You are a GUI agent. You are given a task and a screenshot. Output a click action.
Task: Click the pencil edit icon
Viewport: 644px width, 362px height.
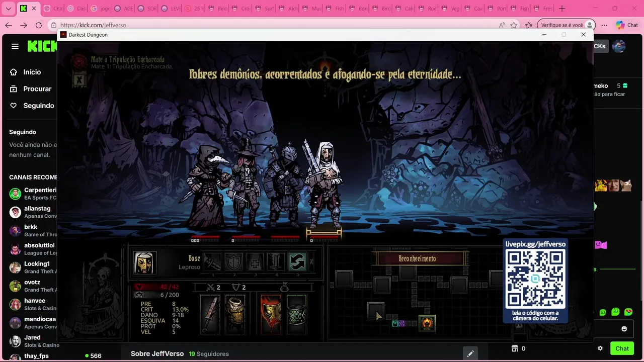tap(470, 353)
